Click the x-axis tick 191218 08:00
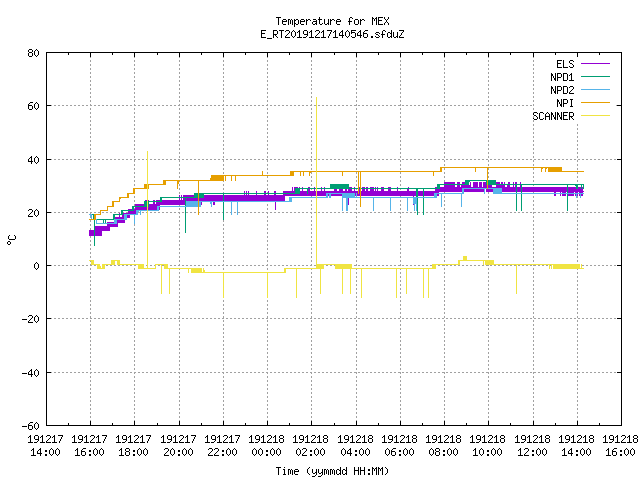This screenshot has height=480, width=640. coord(443,446)
